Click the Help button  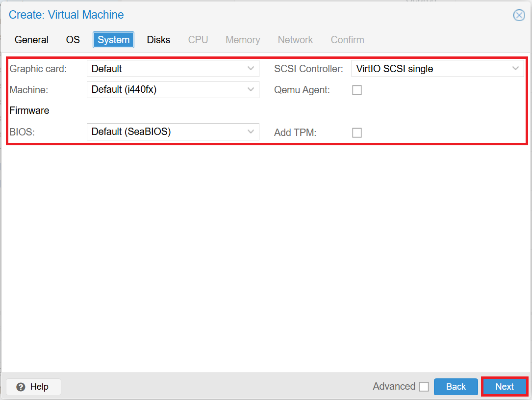[33, 387]
